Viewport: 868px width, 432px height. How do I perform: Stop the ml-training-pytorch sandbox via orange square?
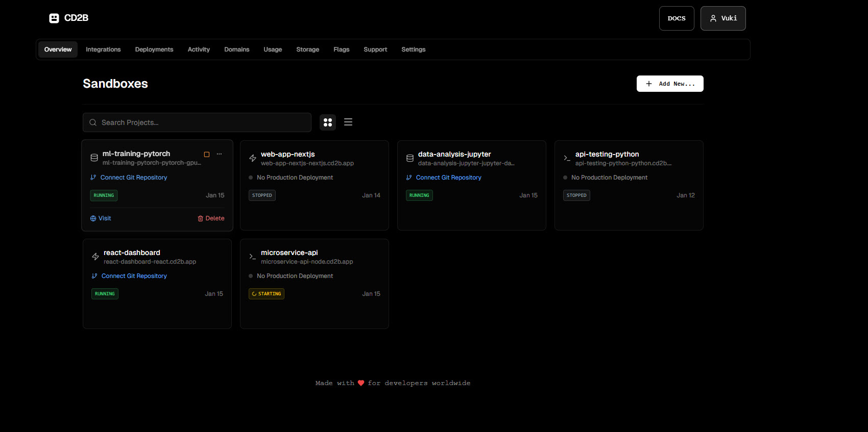point(207,155)
